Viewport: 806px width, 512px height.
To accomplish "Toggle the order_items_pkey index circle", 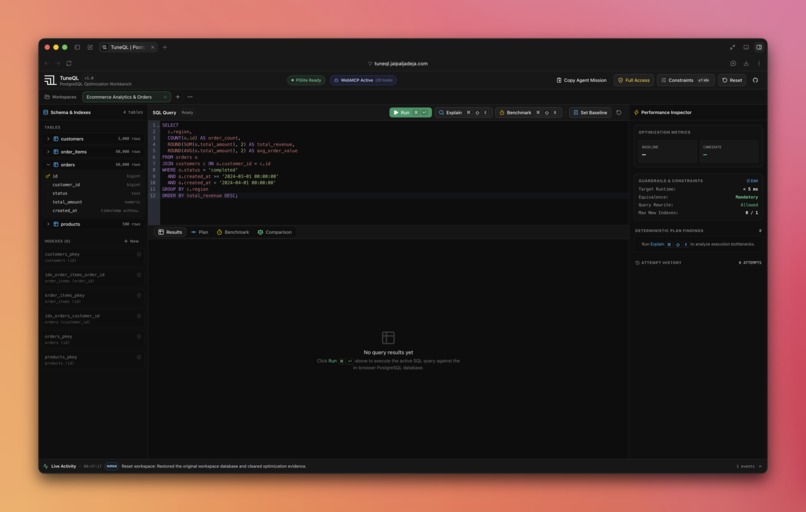I will coord(139,296).
